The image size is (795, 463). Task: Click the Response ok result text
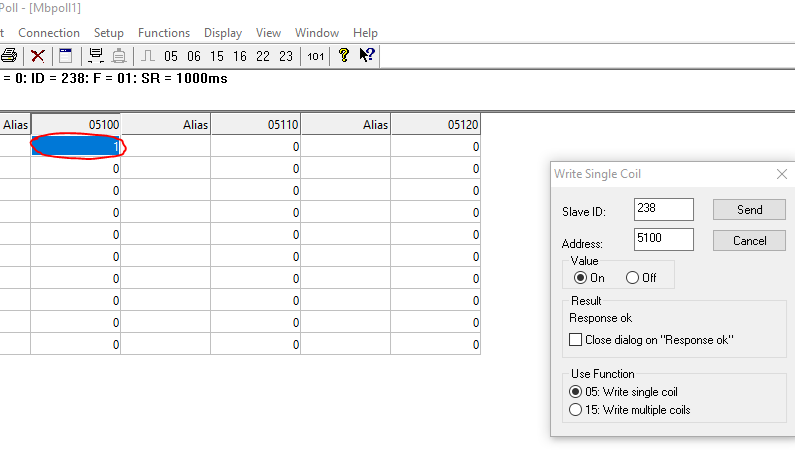tap(600, 318)
